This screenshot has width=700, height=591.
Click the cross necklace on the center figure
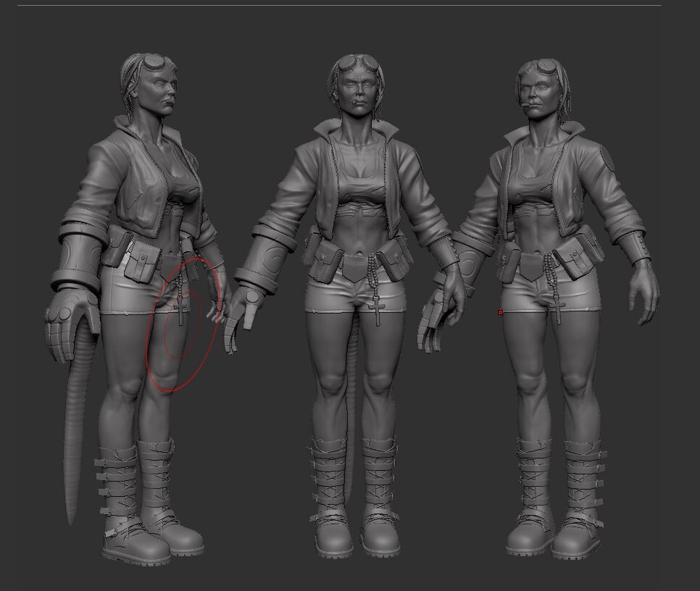tap(378, 311)
